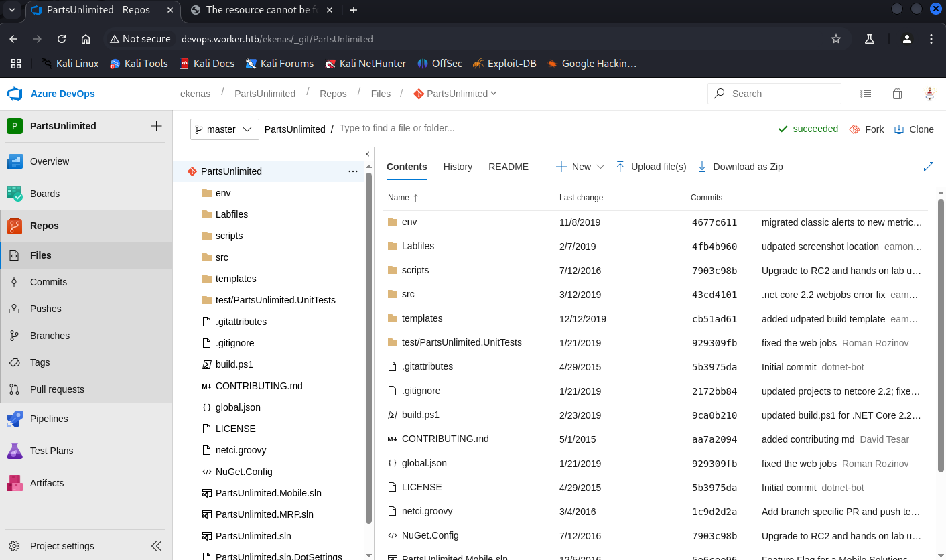946x560 pixels.
Task: Go to ekenas in the breadcrumb
Action: tap(196, 94)
